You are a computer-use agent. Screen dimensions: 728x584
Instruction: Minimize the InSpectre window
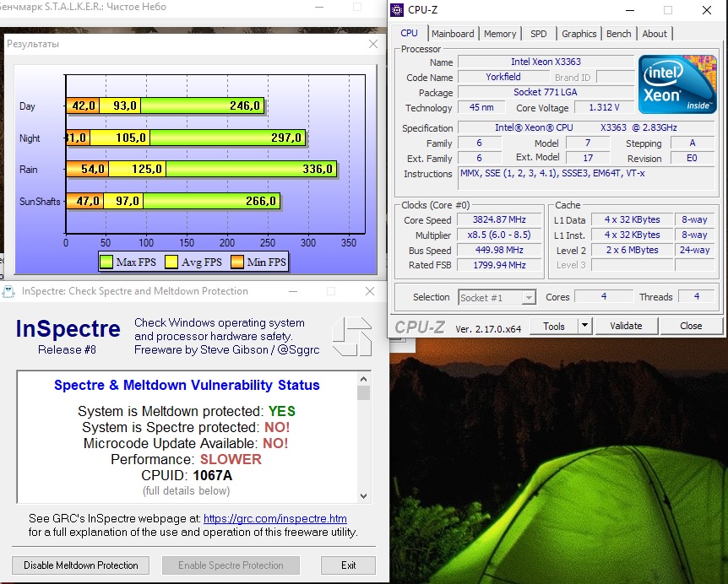click(x=293, y=291)
